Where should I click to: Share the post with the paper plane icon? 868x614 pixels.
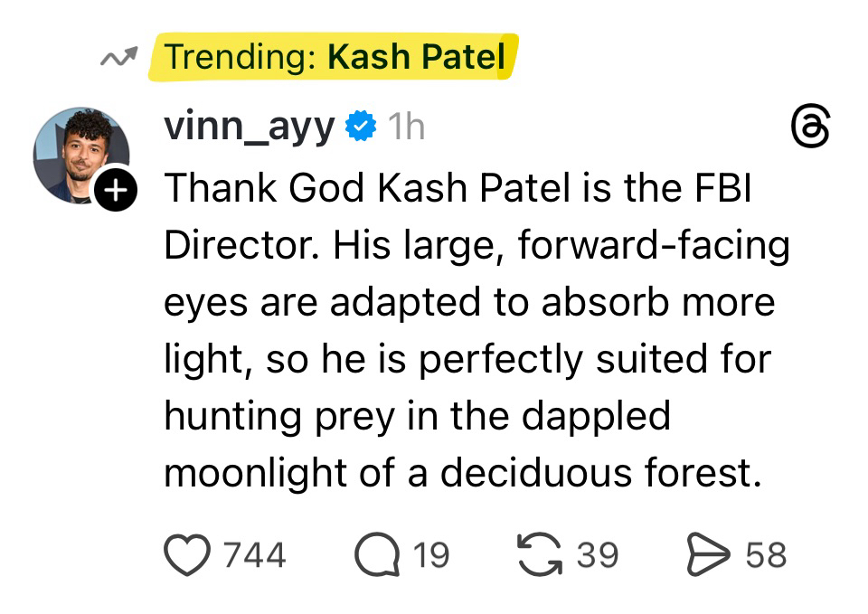709,554
